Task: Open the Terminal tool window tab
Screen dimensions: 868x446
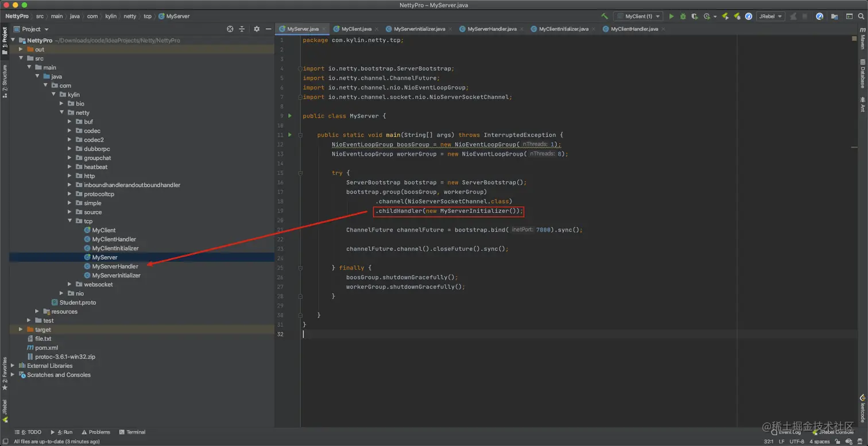Action: [132, 432]
